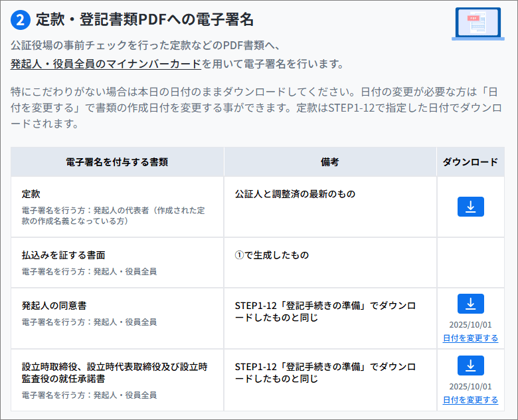The image size is (518, 420).
Task: Change date for 就任承諾書 row
Action: coord(470,399)
